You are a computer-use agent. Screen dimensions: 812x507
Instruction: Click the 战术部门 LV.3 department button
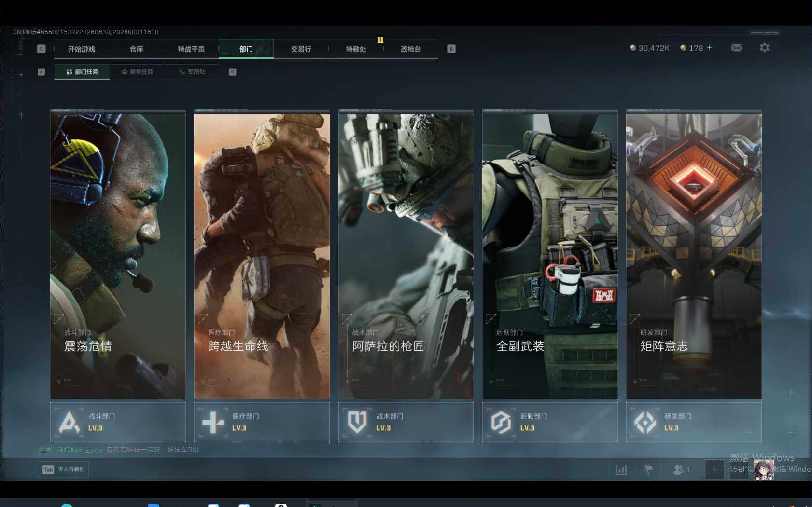406,422
